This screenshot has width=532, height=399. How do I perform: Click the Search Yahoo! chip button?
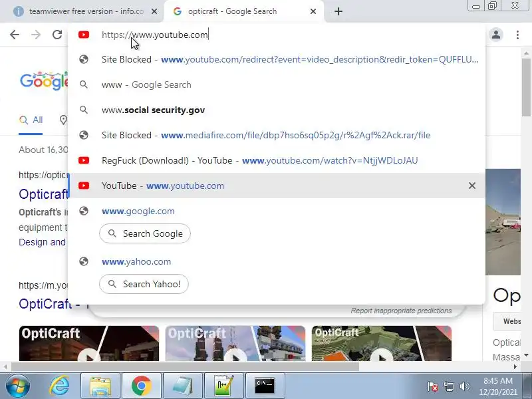pyautogui.click(x=144, y=284)
